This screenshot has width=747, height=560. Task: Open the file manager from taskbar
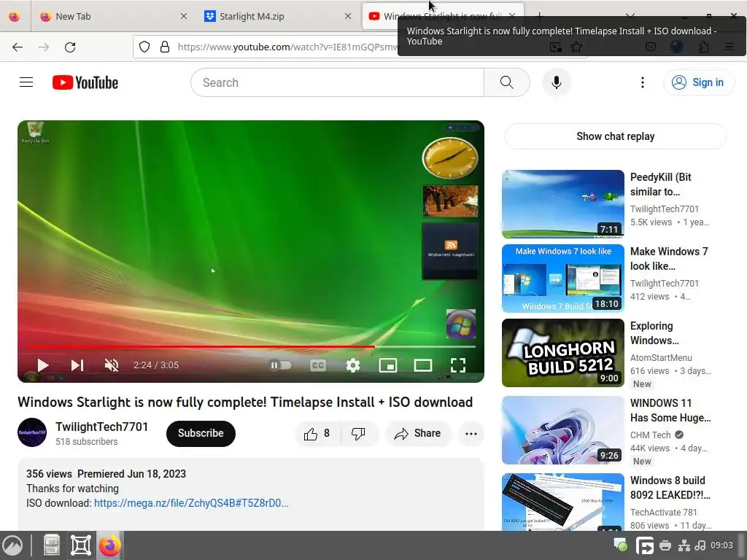[52, 545]
